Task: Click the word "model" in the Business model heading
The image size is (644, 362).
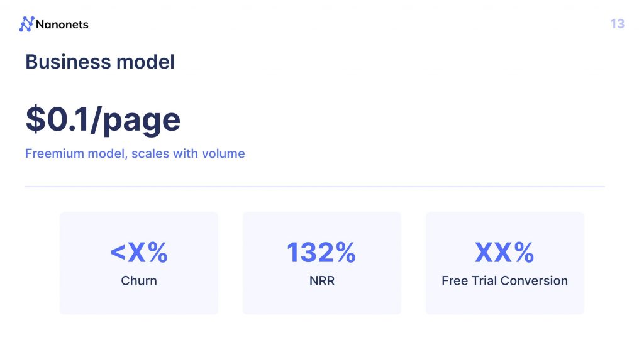Action: tap(145, 62)
